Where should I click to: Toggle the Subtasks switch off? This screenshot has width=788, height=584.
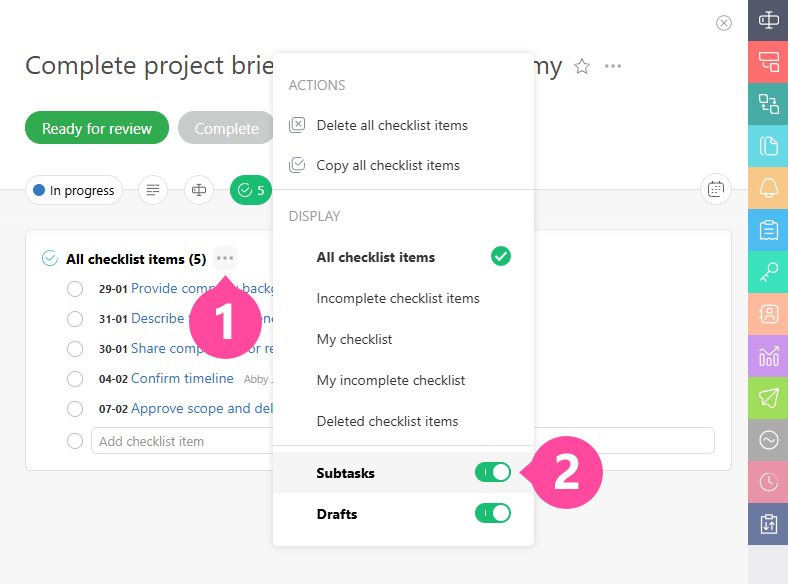(493, 472)
